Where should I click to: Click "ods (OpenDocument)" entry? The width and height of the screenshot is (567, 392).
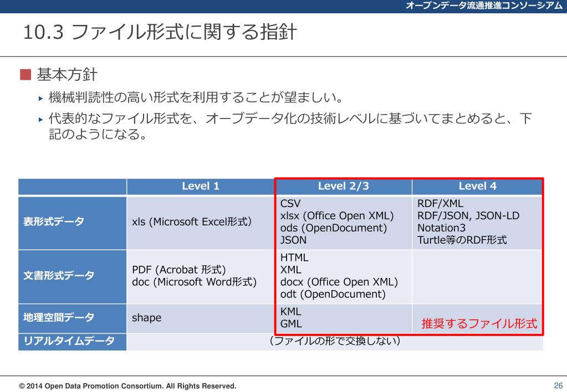334,228
